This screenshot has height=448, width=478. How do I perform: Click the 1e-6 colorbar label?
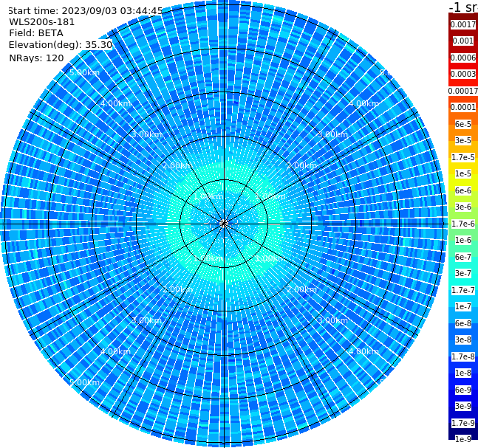click(x=463, y=240)
